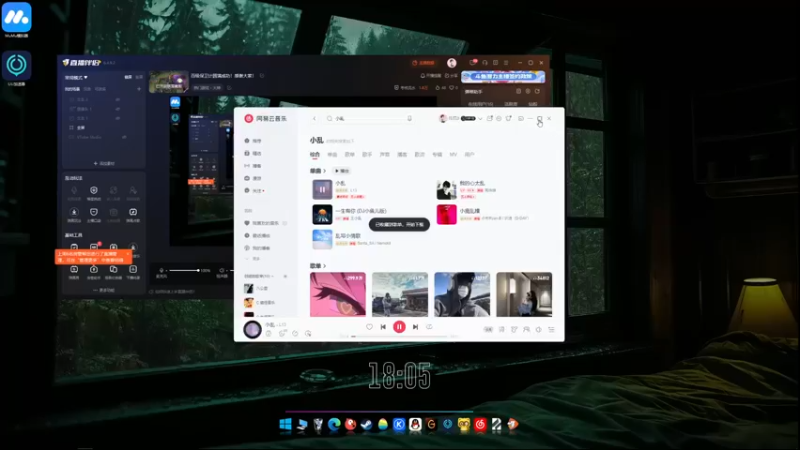This screenshot has width=800, height=450.
Task: Open the blue promotional banner in 直播伴侣
Action: tap(503, 77)
